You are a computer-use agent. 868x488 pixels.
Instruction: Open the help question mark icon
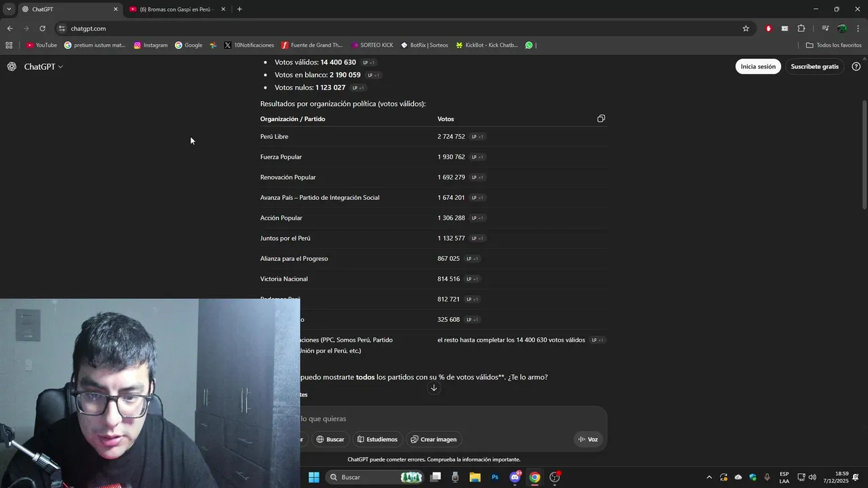[x=856, y=66]
